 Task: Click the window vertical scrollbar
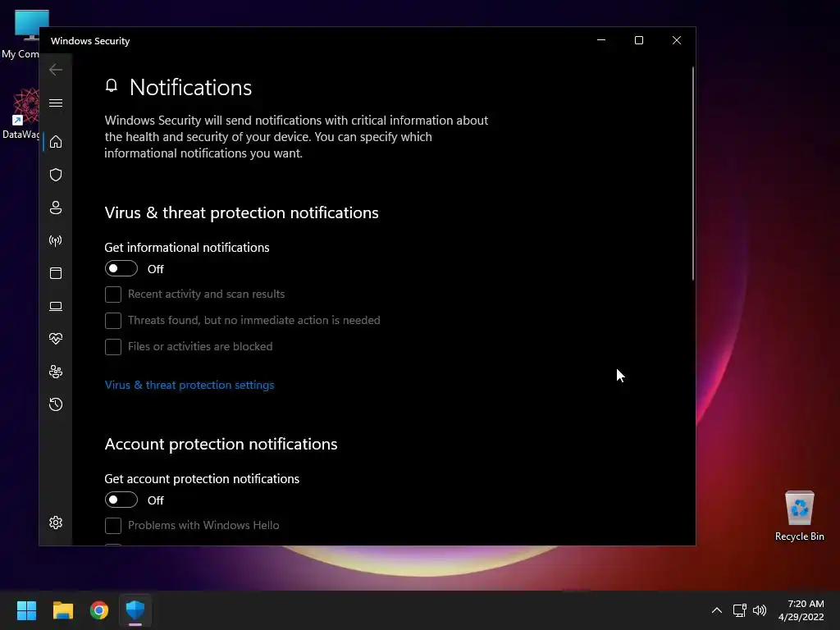[x=692, y=173]
